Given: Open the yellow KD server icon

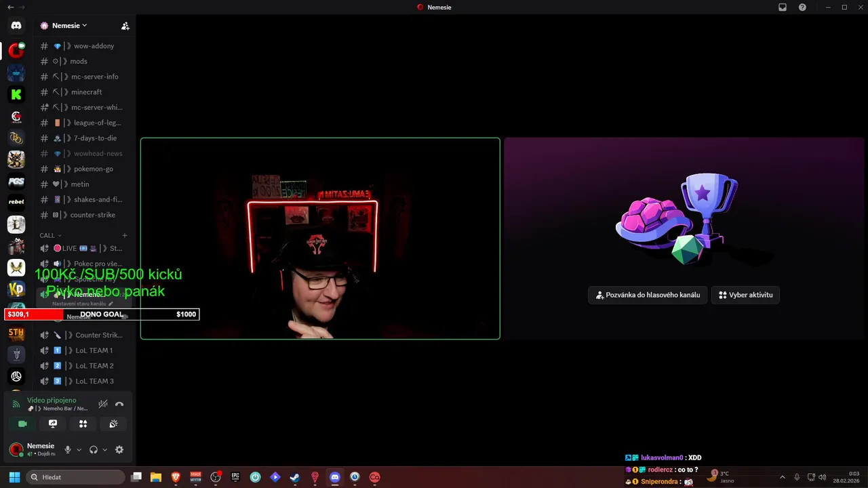Looking at the screenshot, I should click(16, 289).
